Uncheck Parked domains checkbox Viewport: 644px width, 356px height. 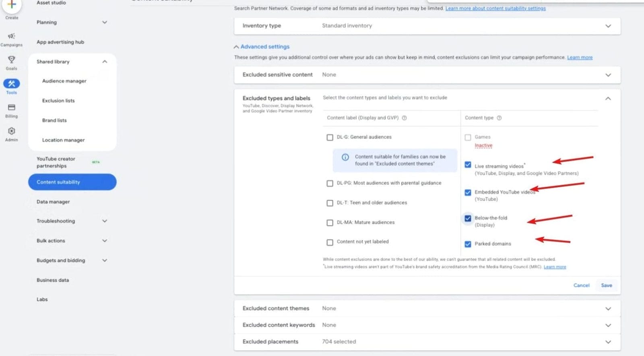[x=468, y=244]
